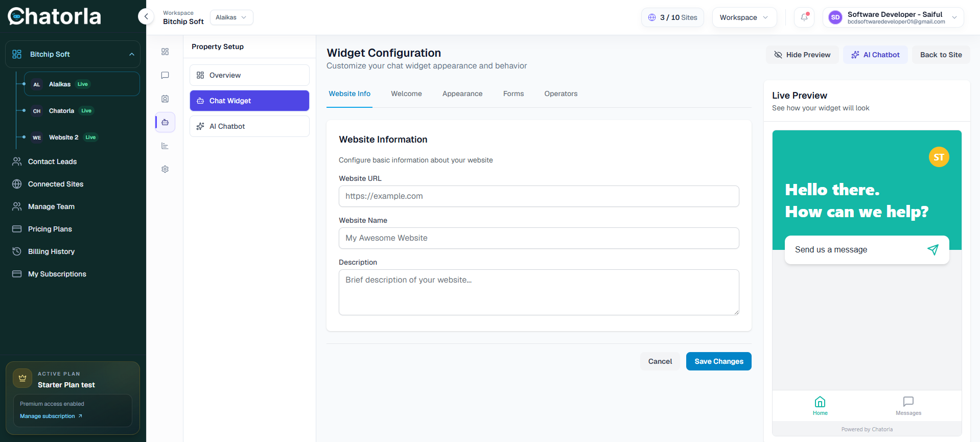
Task: Click the globe icon beside 3 / 10 Sites
Action: coord(652,17)
